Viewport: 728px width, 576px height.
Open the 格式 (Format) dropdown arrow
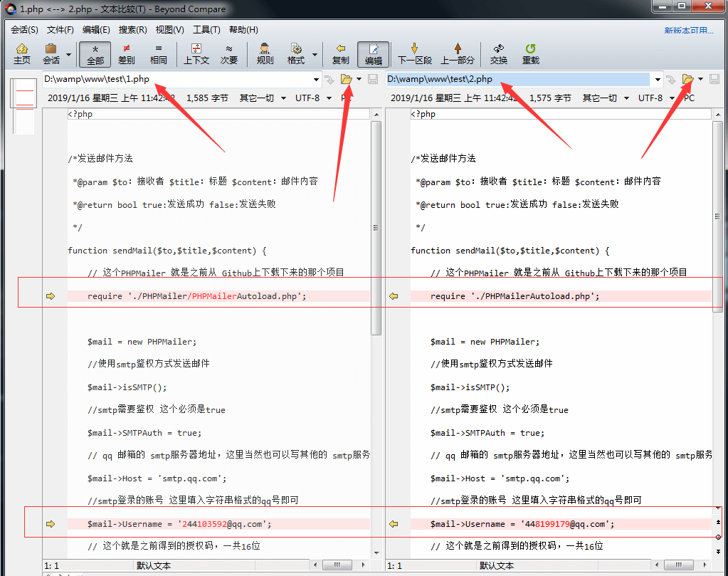pos(314,53)
